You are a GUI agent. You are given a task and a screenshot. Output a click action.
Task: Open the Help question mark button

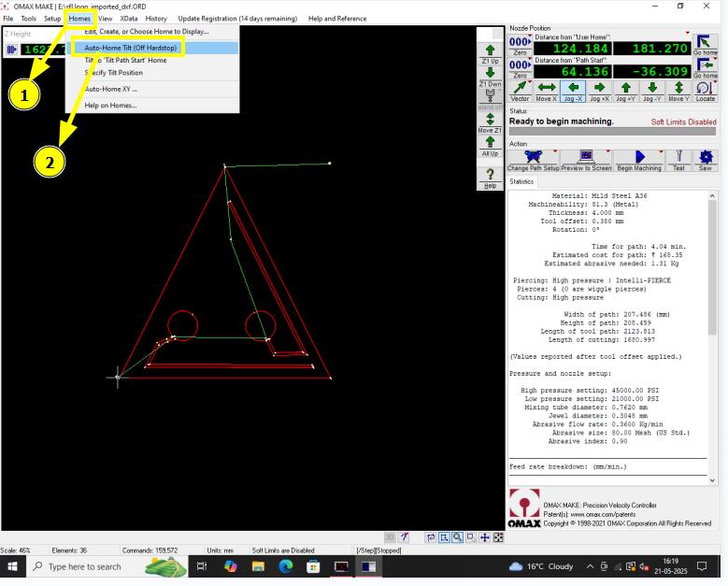tap(490, 179)
